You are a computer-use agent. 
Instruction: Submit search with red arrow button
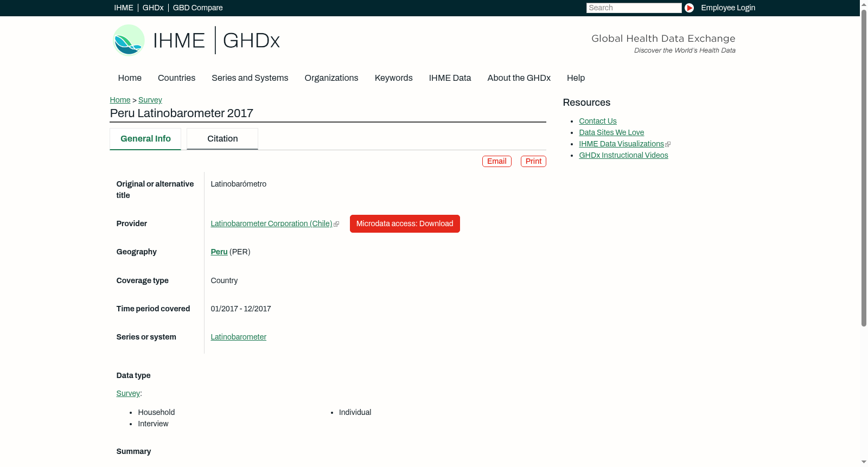689,8
